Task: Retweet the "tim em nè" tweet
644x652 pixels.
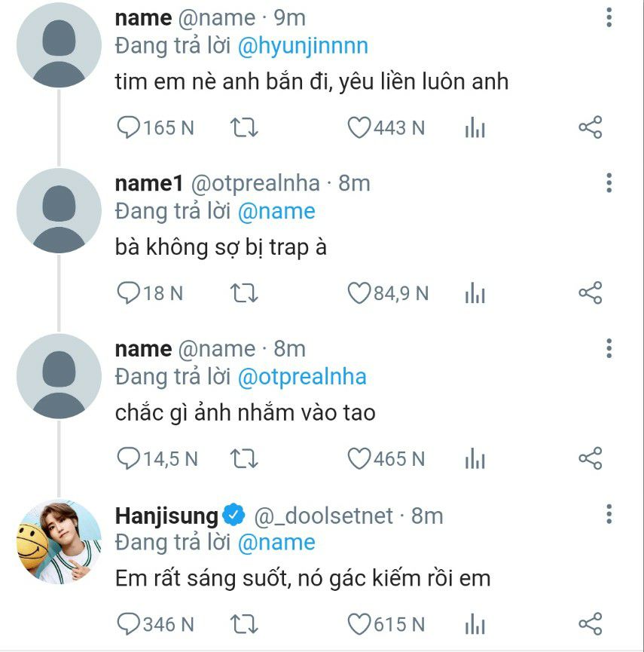Action: (x=243, y=128)
